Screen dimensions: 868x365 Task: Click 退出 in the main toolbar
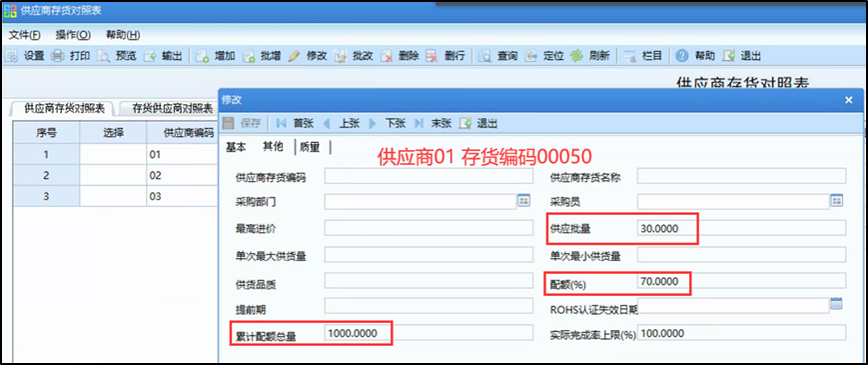(x=742, y=56)
